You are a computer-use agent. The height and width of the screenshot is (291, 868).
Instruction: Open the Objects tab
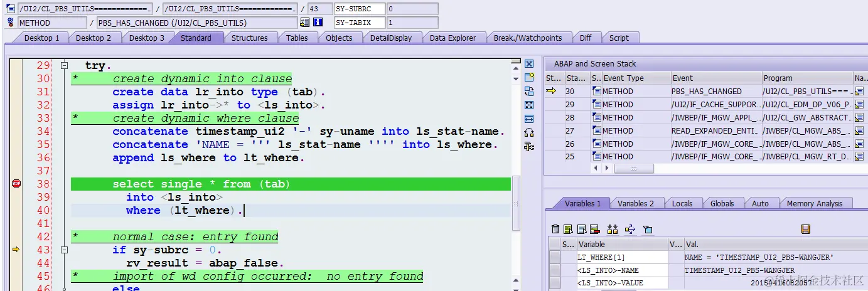tap(339, 38)
